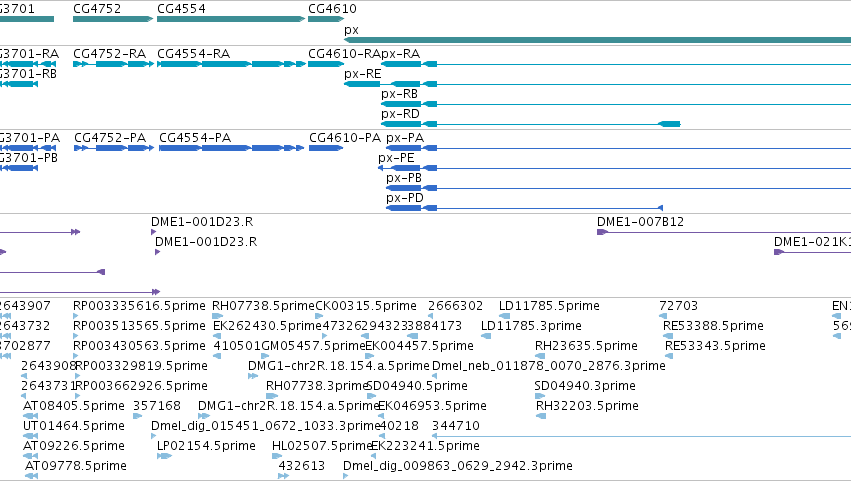This screenshot has width=851, height=481.
Task: Click the CG4752 gene label
Action: (97, 9)
